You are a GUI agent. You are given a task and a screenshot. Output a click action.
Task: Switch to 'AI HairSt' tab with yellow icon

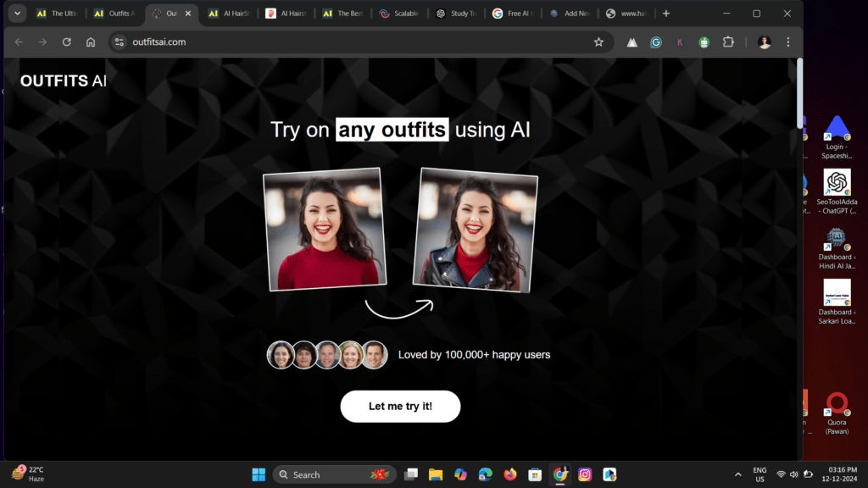[229, 14]
